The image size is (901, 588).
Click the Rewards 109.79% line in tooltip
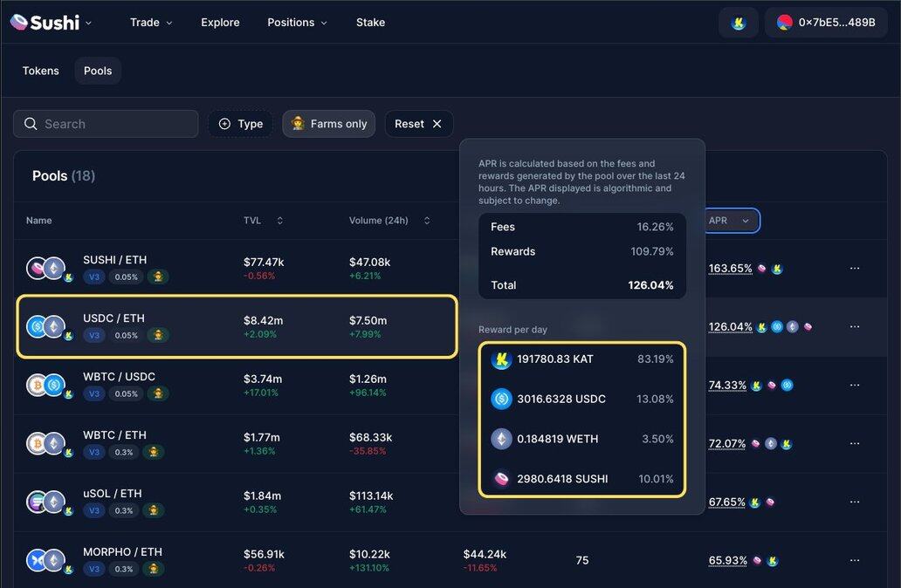tap(582, 251)
